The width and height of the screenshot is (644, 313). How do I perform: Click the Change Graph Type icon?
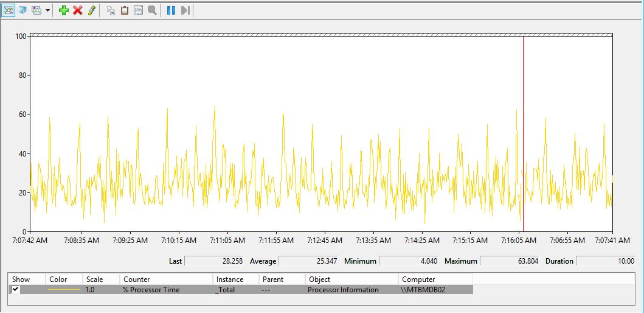36,10
